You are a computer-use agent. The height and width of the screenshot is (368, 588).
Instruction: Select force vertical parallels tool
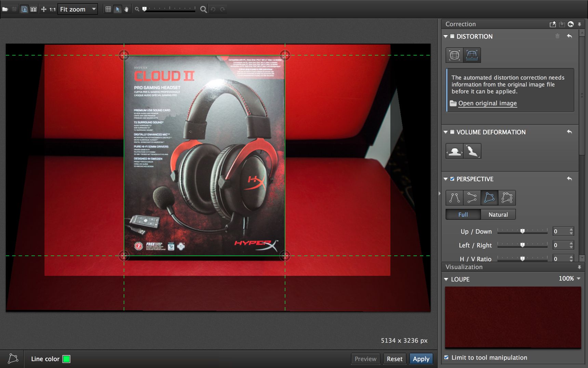(x=454, y=198)
